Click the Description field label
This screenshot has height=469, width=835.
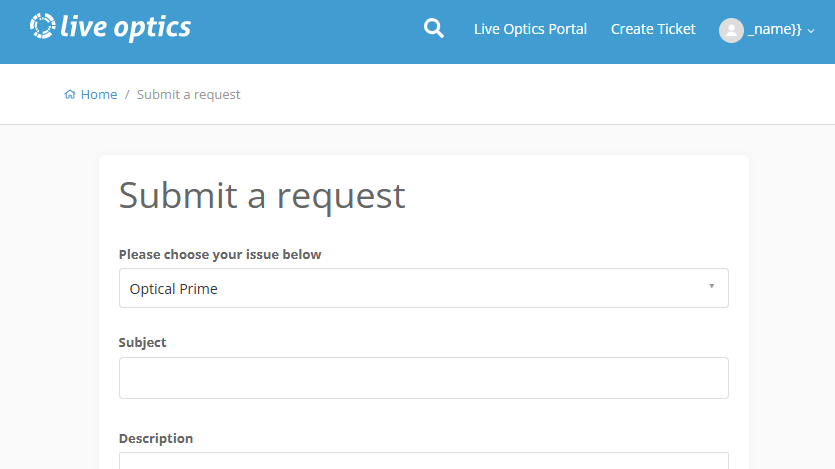(155, 438)
